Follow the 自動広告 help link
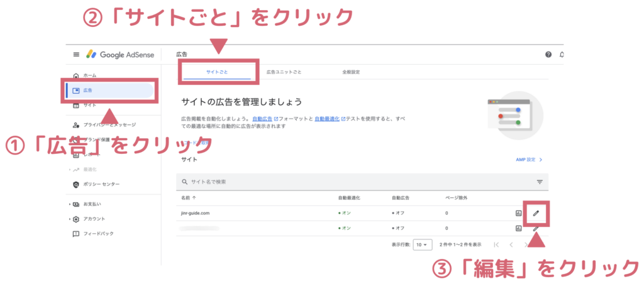This screenshot has width=644, height=284. coord(263,118)
